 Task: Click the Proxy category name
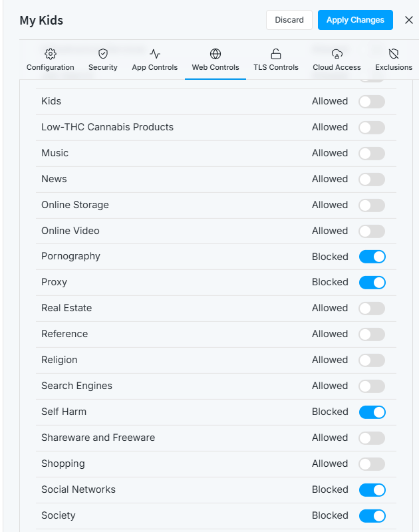tap(55, 282)
